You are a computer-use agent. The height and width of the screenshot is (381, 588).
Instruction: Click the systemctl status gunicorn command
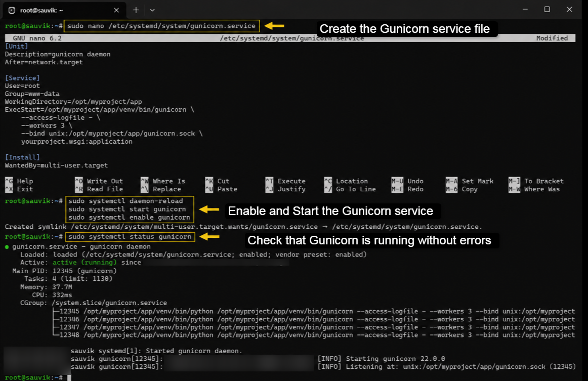pos(130,237)
